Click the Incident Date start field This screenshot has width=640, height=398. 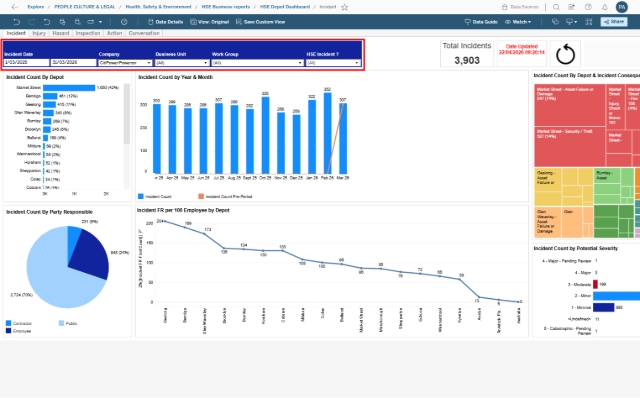26,62
